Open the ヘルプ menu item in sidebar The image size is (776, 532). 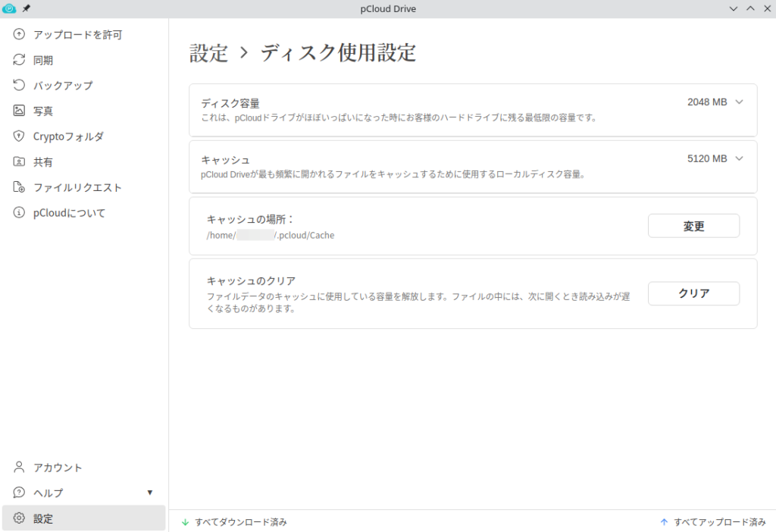click(48, 493)
